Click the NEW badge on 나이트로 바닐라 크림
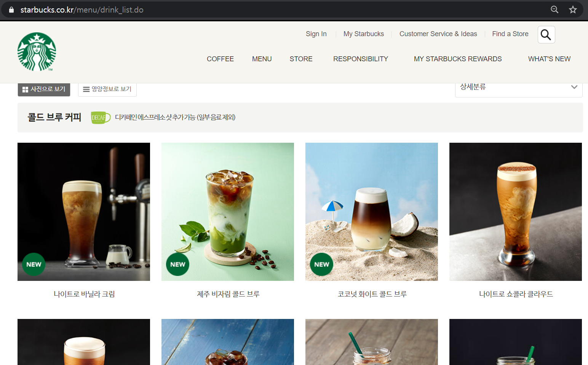This screenshot has height=365, width=588. click(x=34, y=264)
